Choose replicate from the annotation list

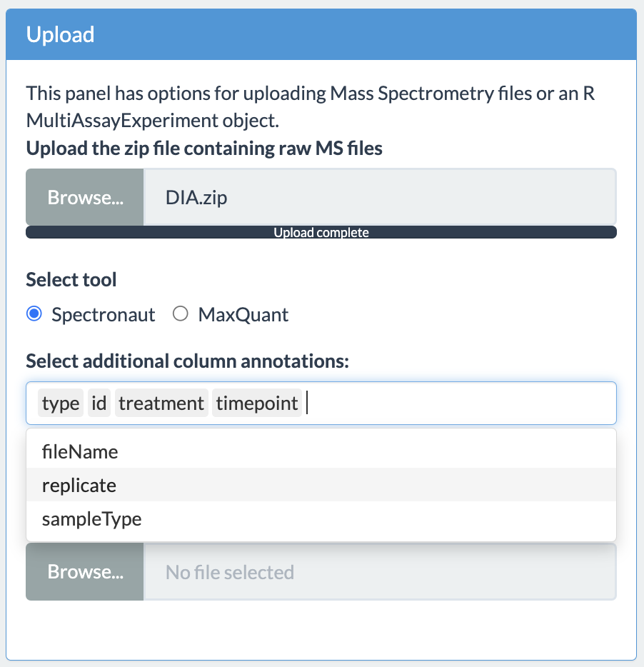(321, 485)
